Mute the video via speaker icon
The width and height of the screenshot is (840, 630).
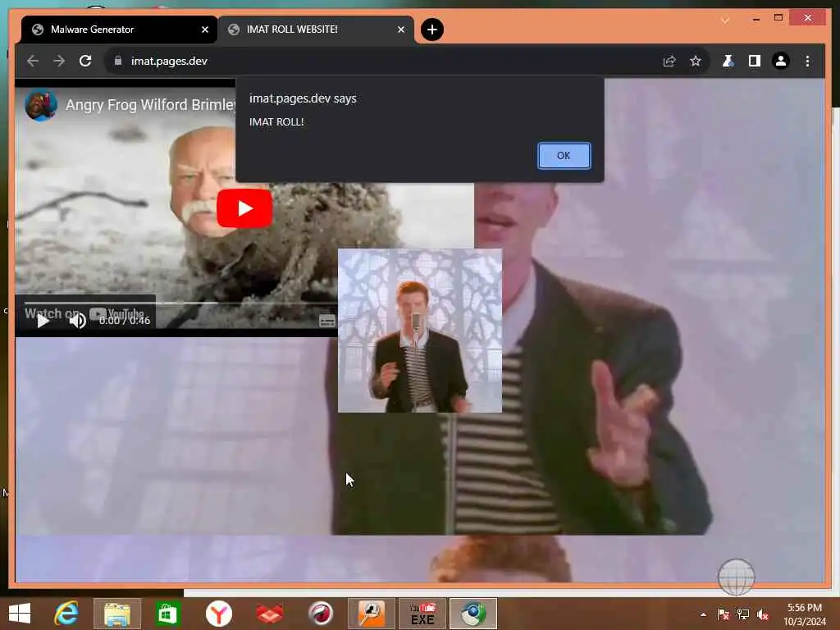coord(78,321)
